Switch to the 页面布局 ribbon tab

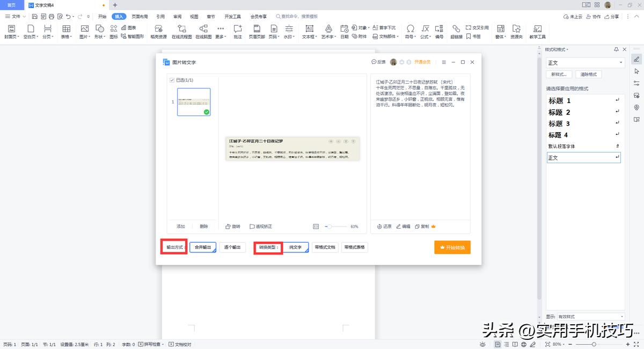pos(140,17)
